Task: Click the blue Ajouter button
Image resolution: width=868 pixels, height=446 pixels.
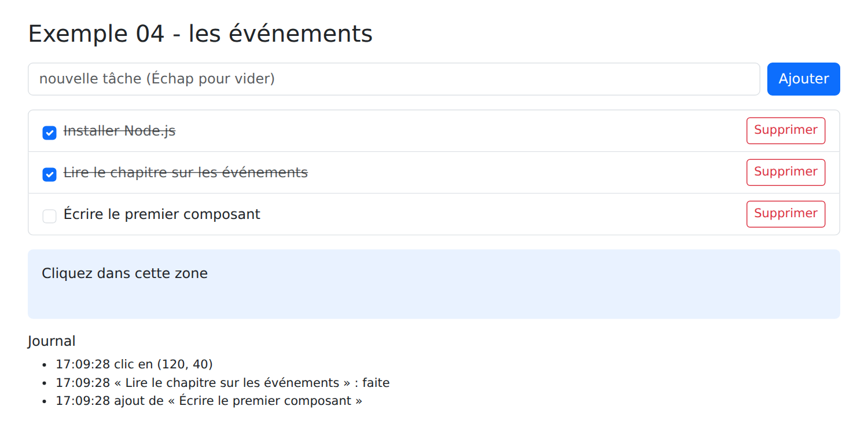Action: (803, 79)
